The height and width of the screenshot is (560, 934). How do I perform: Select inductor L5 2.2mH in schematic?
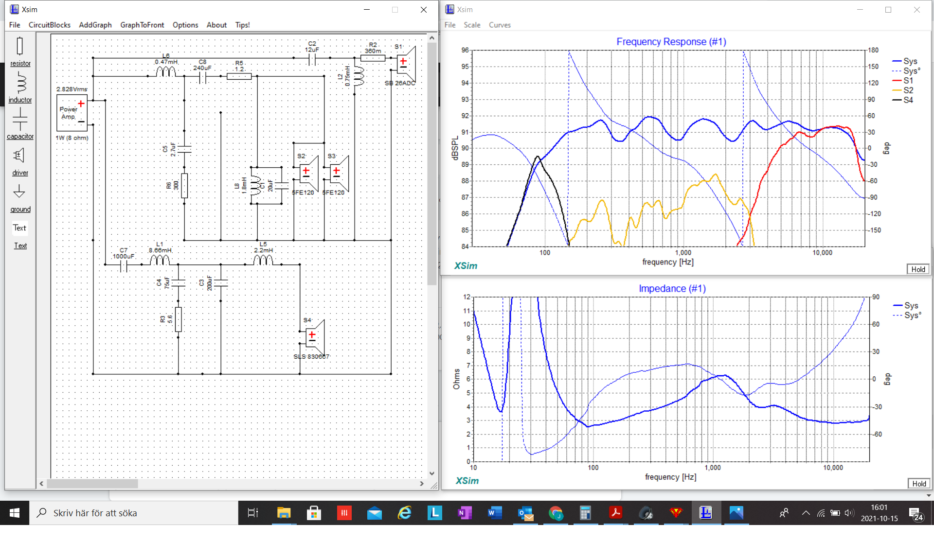pyautogui.click(x=263, y=261)
